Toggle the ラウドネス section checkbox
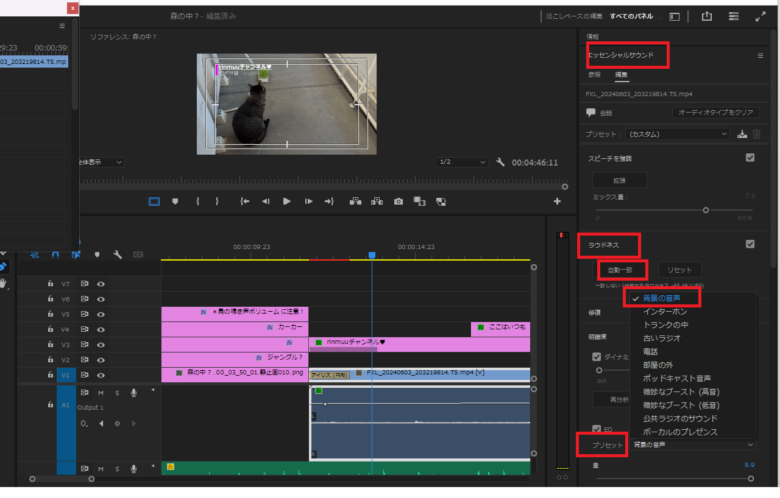The image size is (780, 498). point(750,243)
